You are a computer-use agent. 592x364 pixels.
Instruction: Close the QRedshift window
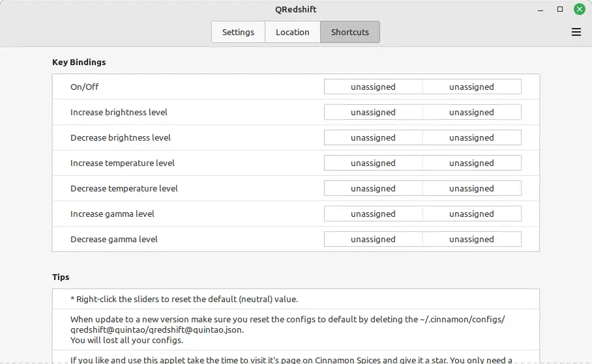coord(579,10)
